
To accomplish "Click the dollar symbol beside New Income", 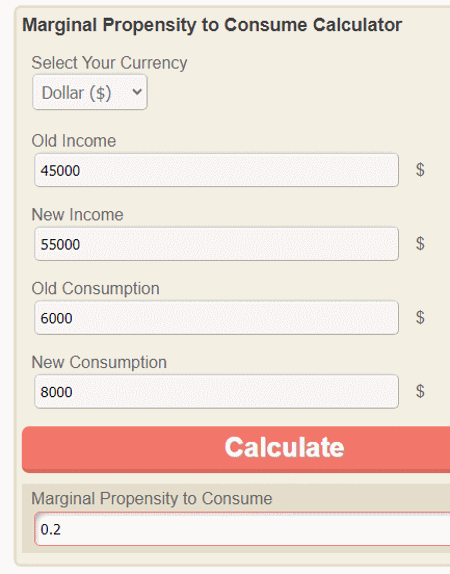I will click(x=420, y=243).
